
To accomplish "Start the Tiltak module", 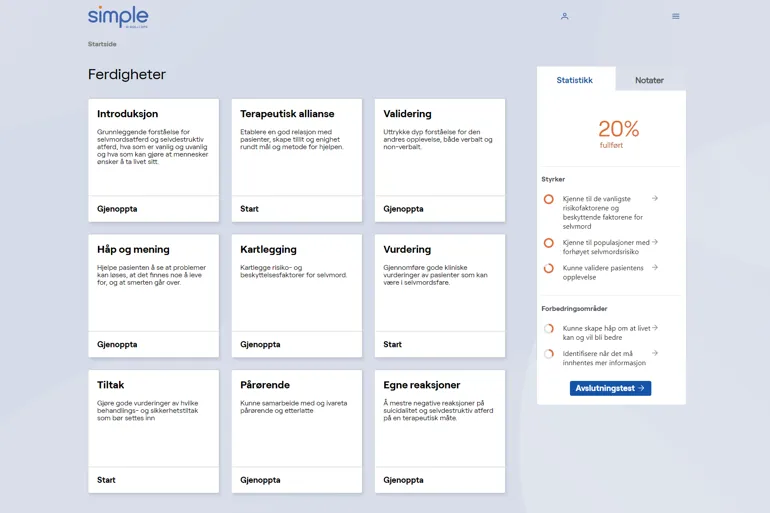I will coord(106,480).
